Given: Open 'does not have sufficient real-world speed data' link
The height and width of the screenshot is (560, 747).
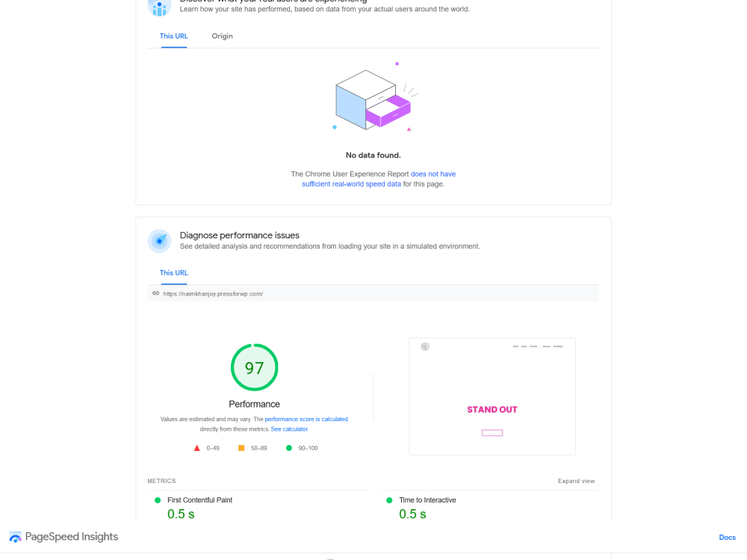Looking at the screenshot, I should [379, 179].
